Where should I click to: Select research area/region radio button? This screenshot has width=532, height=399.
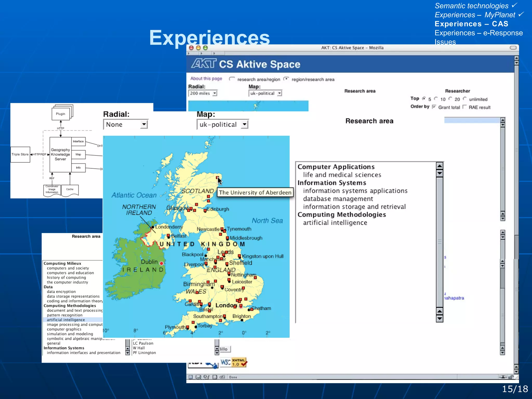(x=232, y=79)
